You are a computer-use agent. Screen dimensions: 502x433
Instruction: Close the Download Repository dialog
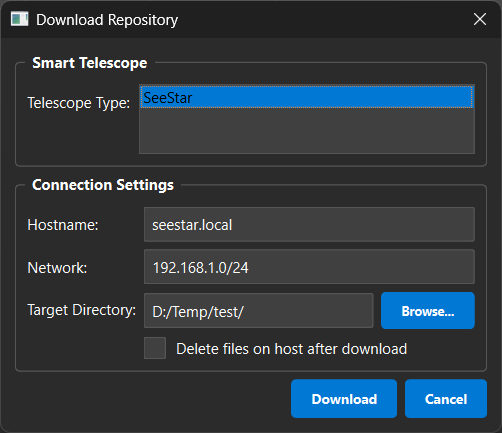click(480, 19)
